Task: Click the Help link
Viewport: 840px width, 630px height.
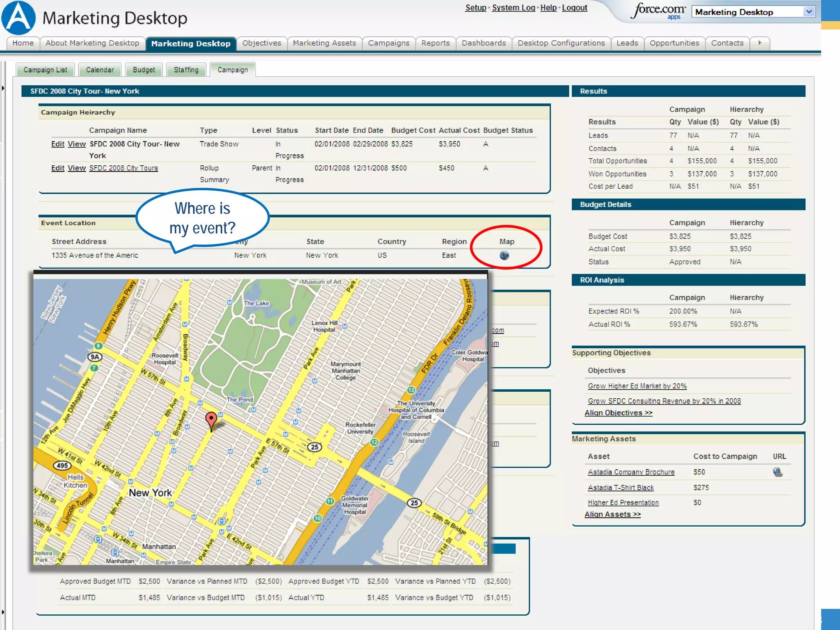Action: 548,8
